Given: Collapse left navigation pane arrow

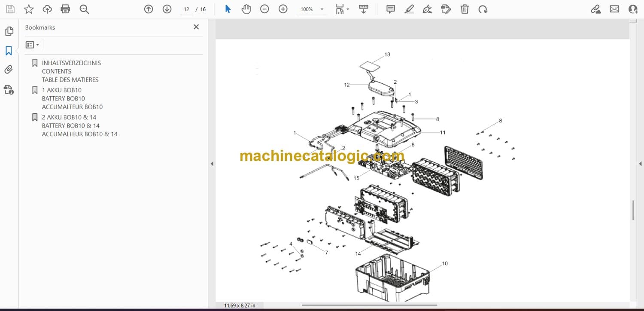Looking at the screenshot, I should click(x=212, y=164).
